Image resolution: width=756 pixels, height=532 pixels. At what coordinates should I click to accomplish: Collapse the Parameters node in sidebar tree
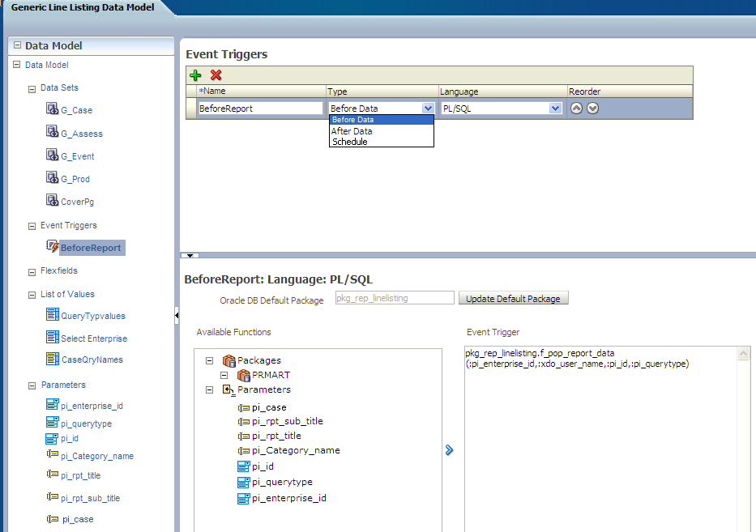pyautogui.click(x=32, y=385)
